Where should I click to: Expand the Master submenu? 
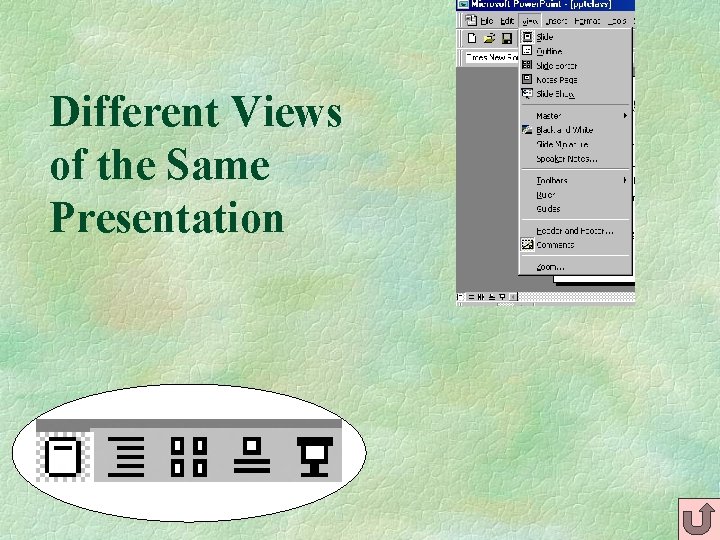pos(576,116)
